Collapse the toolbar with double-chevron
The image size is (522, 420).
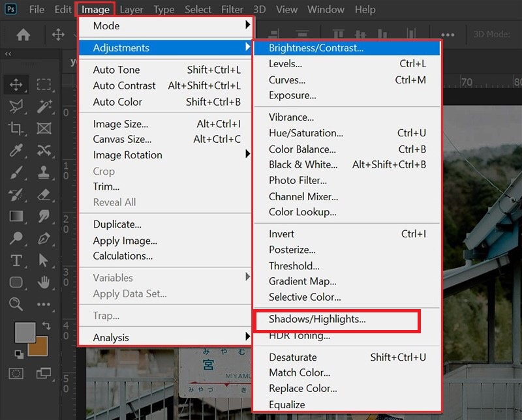(x=8, y=53)
